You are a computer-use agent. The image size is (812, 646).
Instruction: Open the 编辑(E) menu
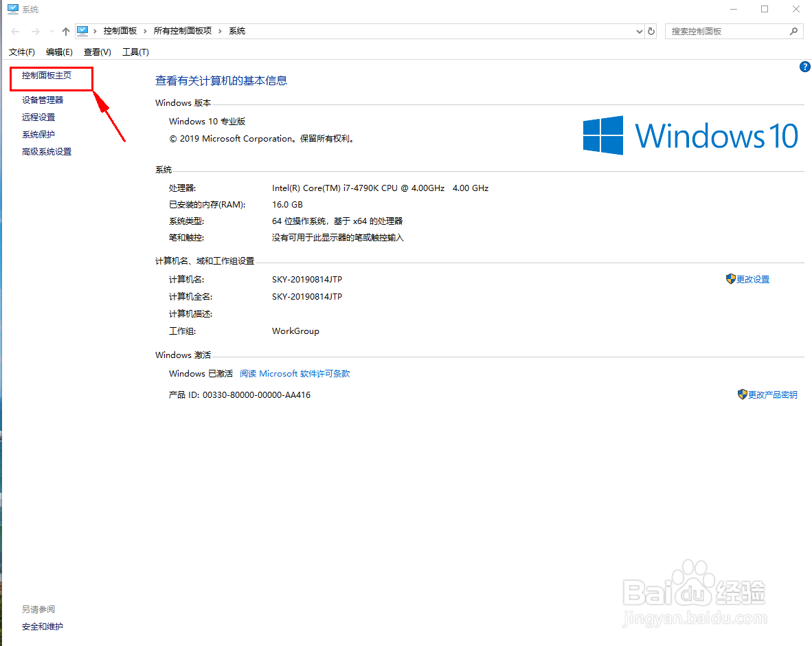pos(59,52)
